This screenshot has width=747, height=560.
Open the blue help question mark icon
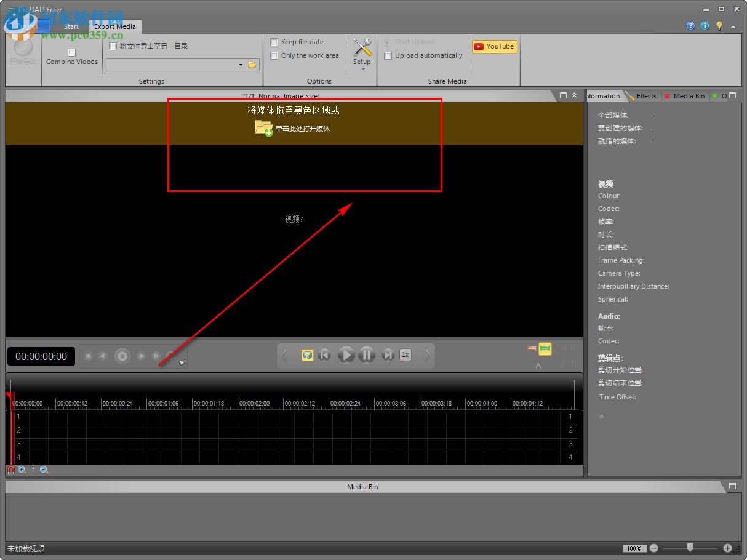690,26
